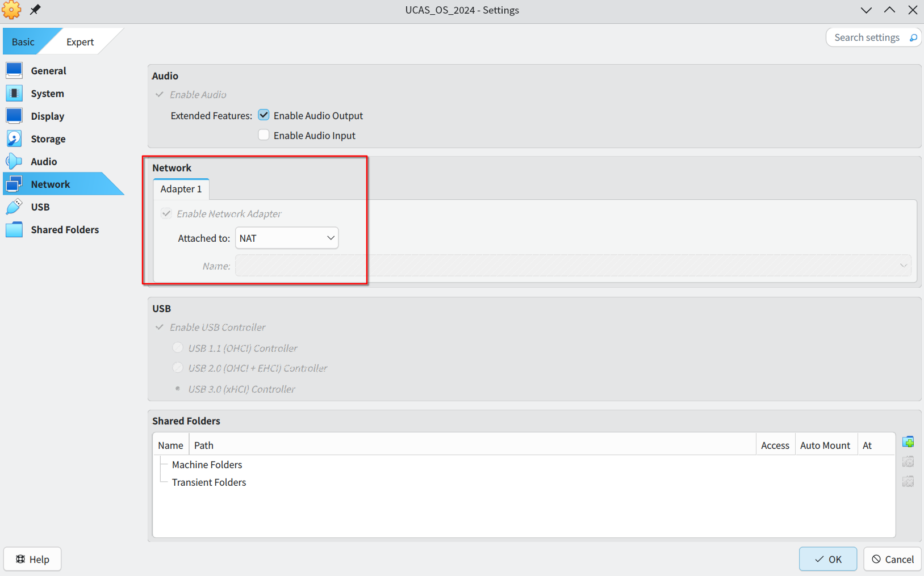Click the pin icon in title bar
924x576 pixels.
[x=35, y=10]
